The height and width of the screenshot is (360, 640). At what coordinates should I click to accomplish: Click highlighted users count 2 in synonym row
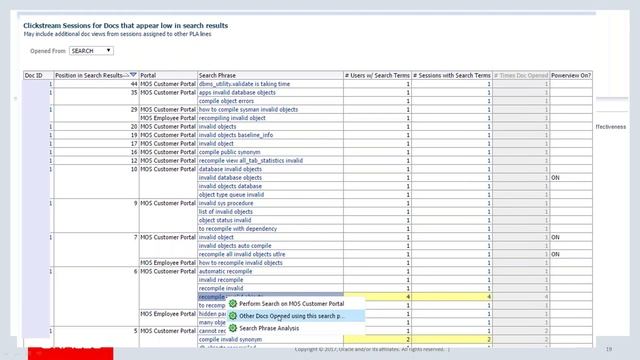[378, 340]
